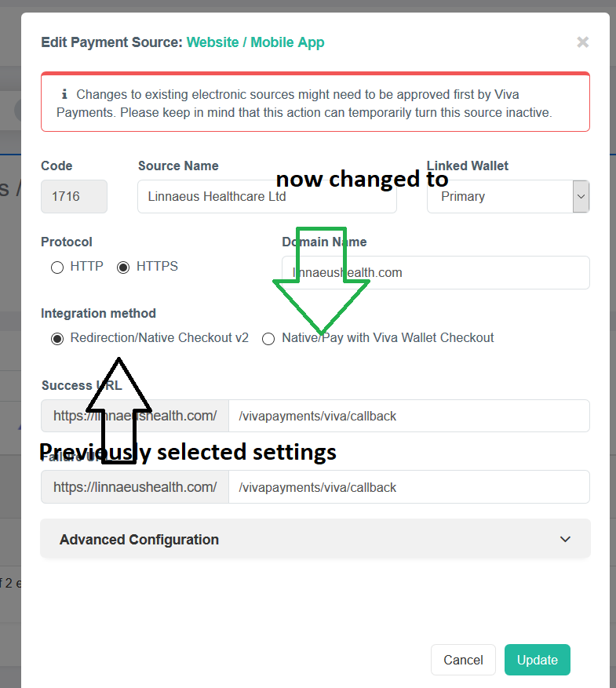The image size is (616, 688).
Task: Click the X icon at dialog top right
Action: [x=582, y=42]
